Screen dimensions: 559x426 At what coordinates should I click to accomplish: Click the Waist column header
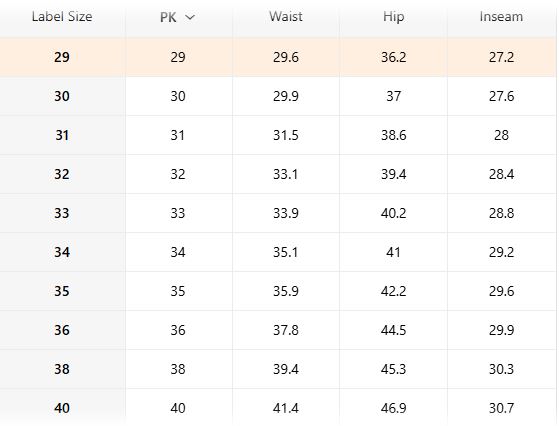[x=286, y=17]
